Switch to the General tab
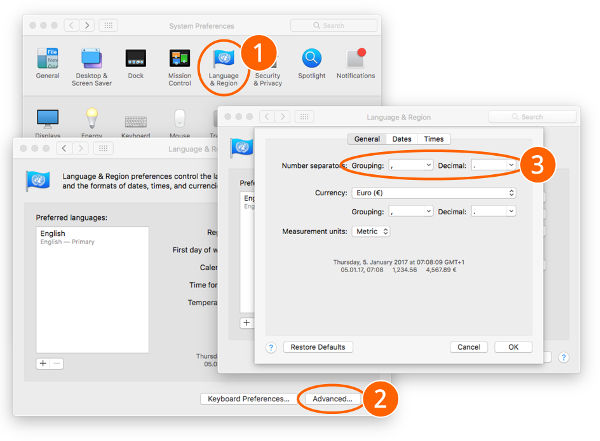Screen dimensions: 600x441 [x=367, y=139]
